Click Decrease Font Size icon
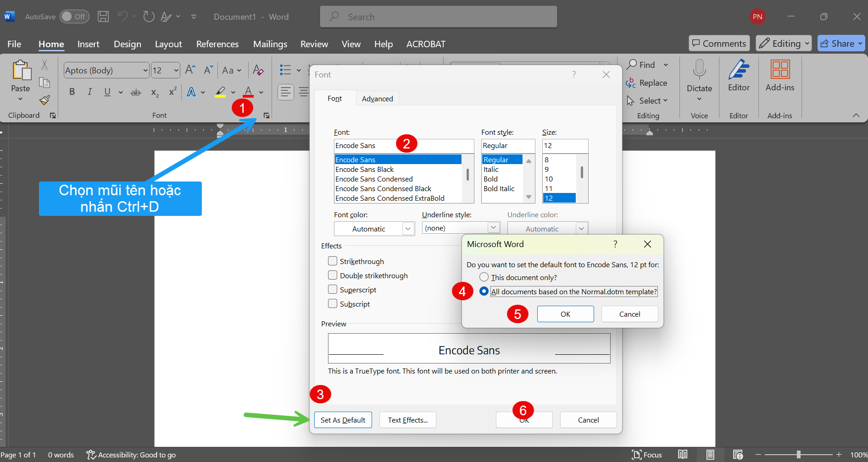 [x=209, y=70]
